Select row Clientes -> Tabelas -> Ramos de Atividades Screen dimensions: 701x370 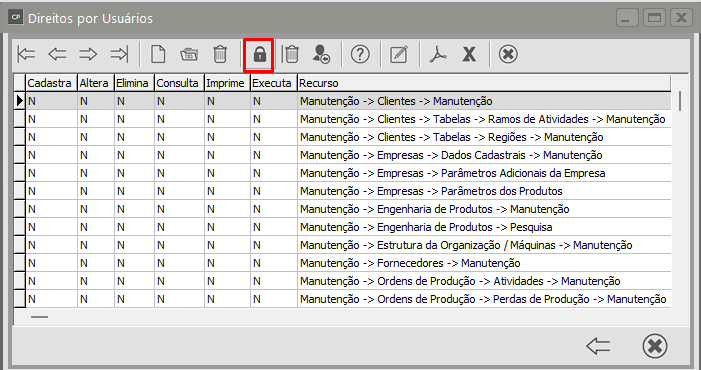tap(342, 119)
